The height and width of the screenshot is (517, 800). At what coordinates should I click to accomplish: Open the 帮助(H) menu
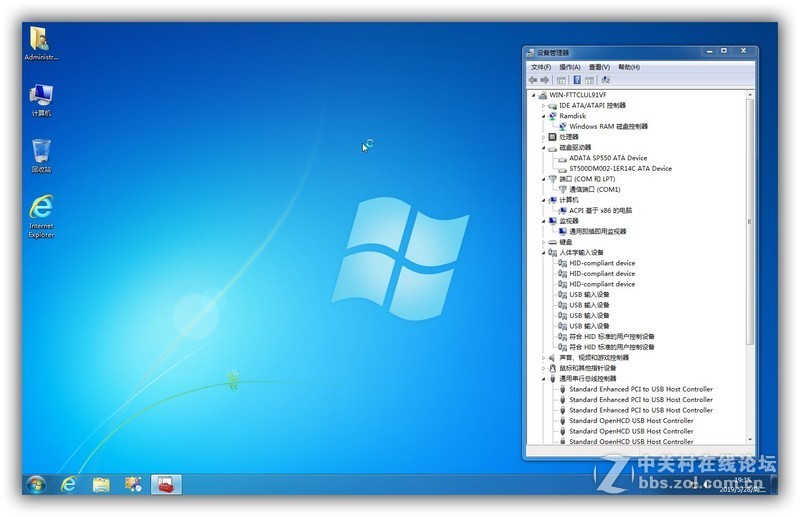(x=629, y=67)
